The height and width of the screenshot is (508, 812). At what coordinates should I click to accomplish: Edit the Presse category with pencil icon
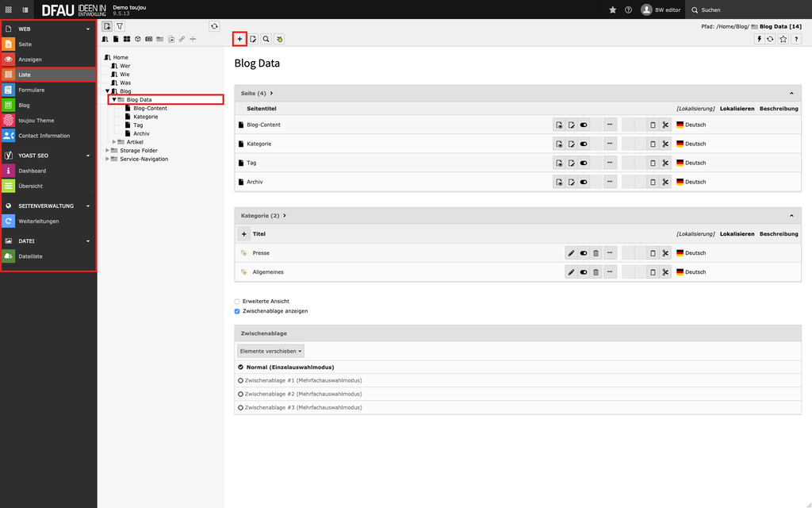pyautogui.click(x=571, y=253)
